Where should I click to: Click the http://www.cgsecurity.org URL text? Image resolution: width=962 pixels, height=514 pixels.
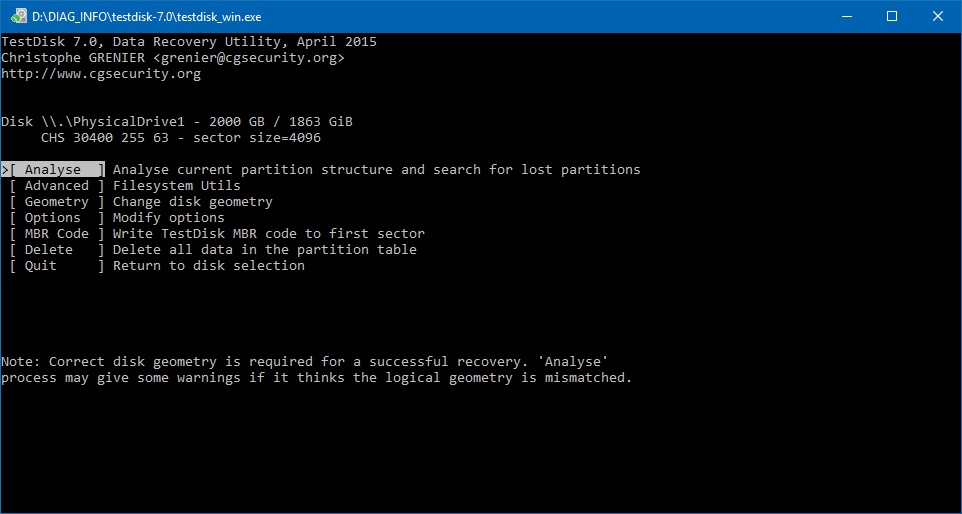[x=101, y=74]
